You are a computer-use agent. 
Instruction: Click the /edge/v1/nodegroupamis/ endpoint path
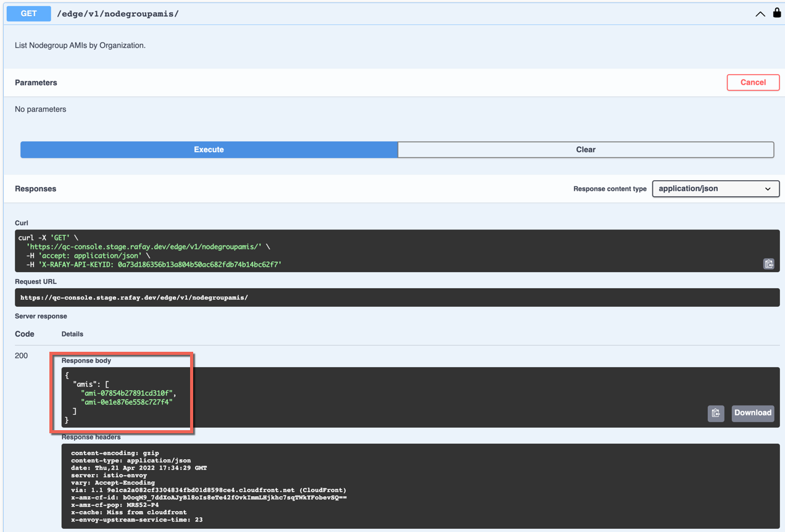pyautogui.click(x=118, y=14)
